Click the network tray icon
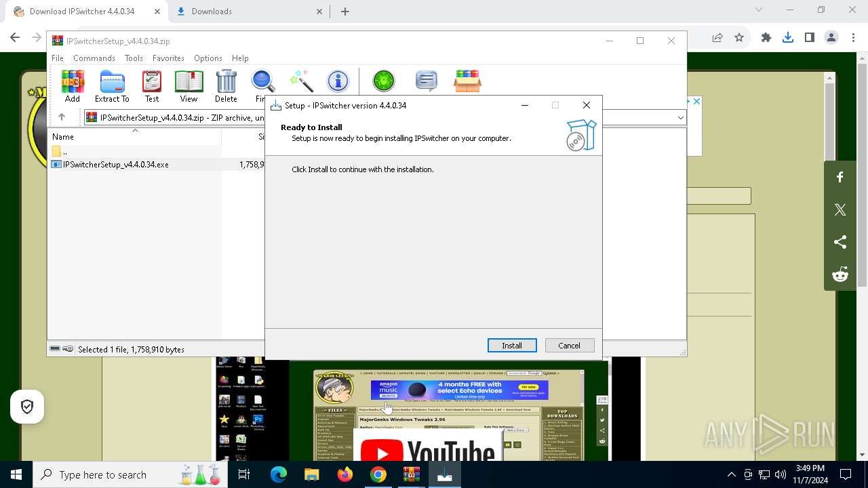Image resolution: width=868 pixels, height=488 pixels. pyautogui.click(x=764, y=474)
